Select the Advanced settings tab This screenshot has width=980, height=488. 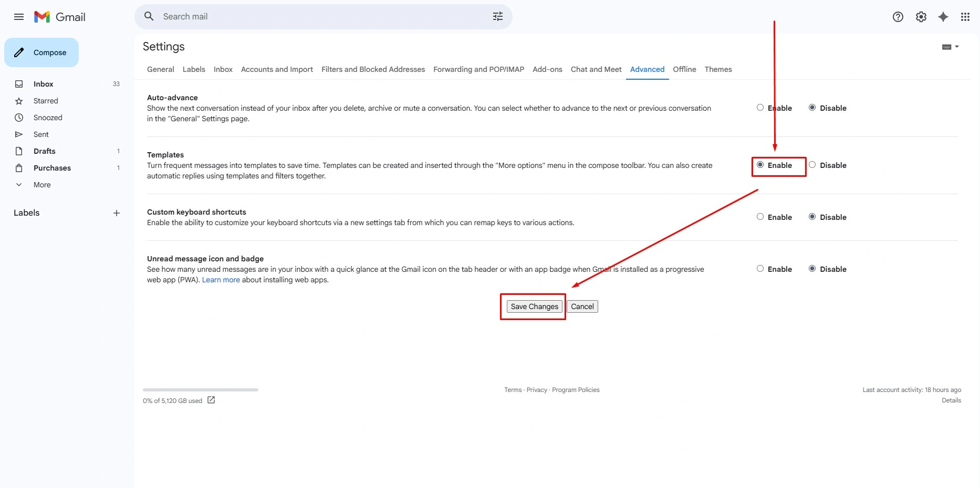647,69
